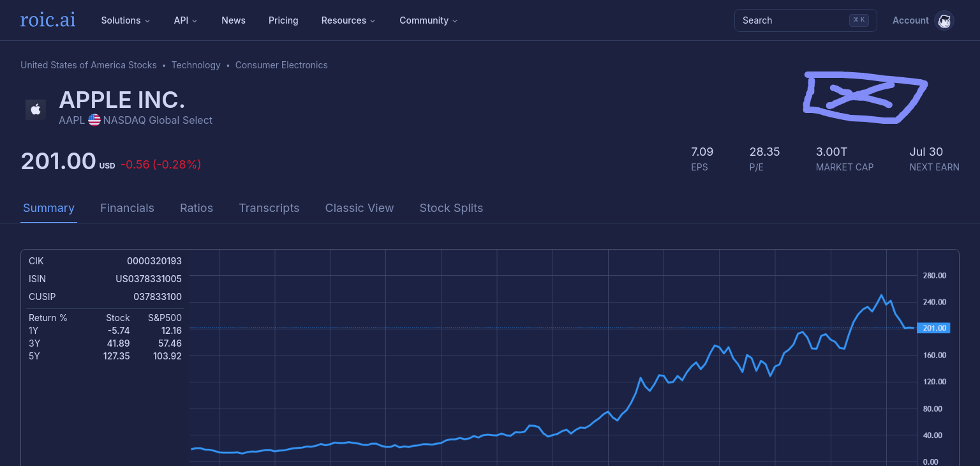Open the account avatar icon
Screen dimensions: 980x466
(x=944, y=20)
